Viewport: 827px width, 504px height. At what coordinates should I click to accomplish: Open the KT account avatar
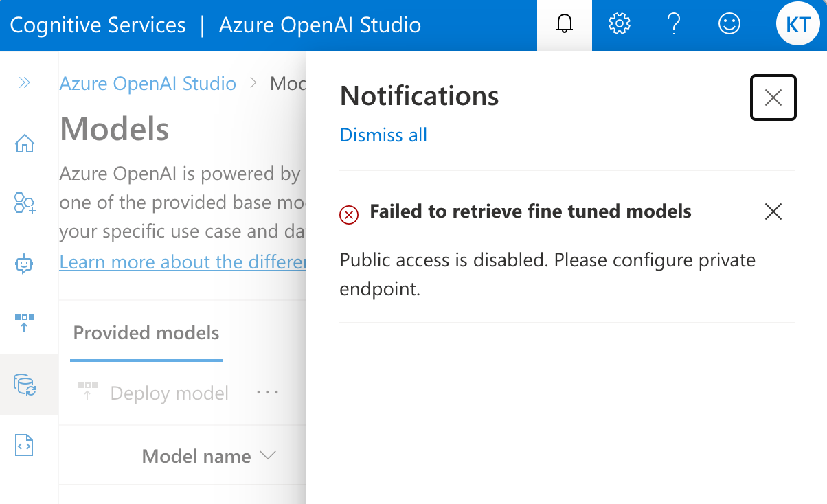point(797,24)
